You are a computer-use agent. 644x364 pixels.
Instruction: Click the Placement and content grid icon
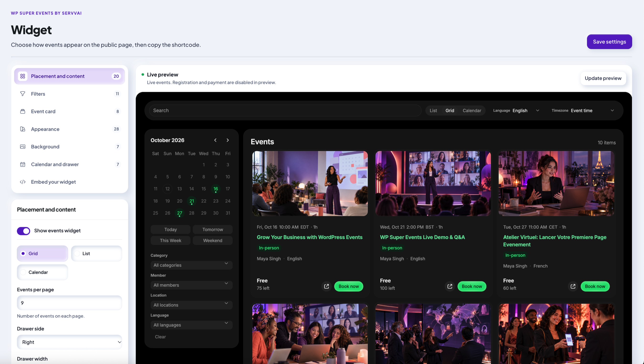coord(22,76)
